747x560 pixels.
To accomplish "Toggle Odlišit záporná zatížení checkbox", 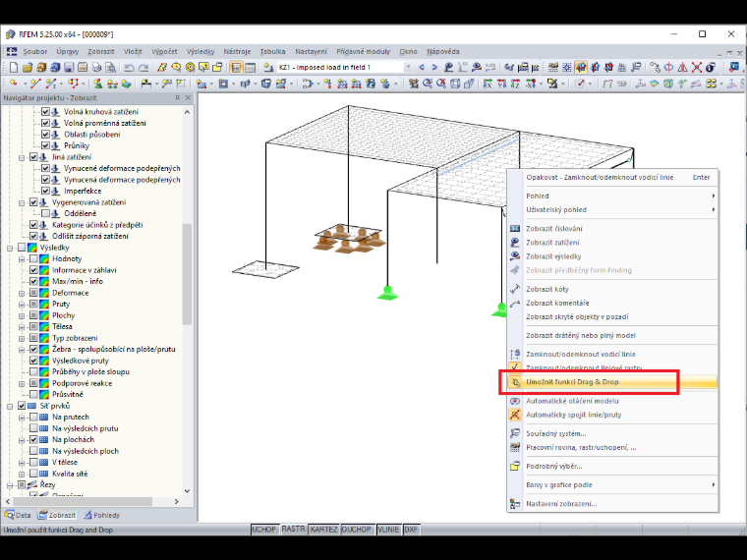I will (x=33, y=236).
